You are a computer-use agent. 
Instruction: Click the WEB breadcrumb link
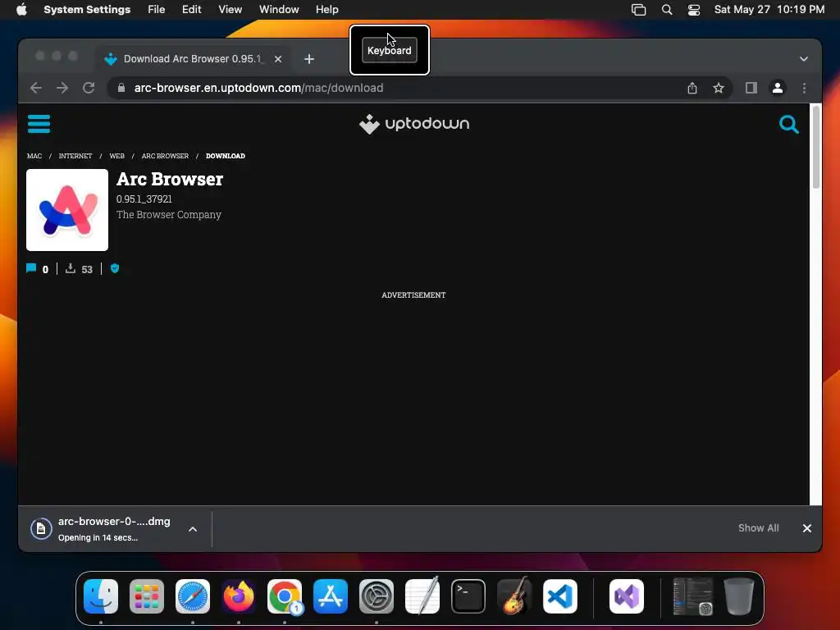coord(116,156)
